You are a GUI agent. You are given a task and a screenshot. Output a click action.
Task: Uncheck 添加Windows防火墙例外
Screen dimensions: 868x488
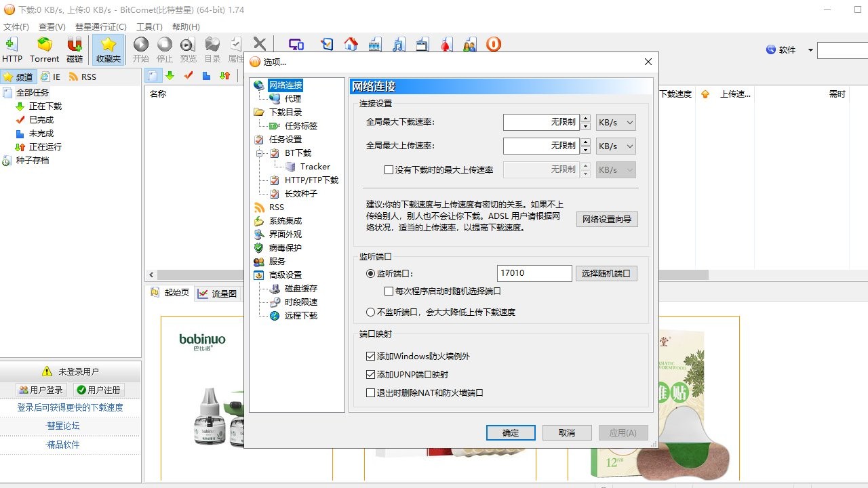pyautogui.click(x=371, y=357)
